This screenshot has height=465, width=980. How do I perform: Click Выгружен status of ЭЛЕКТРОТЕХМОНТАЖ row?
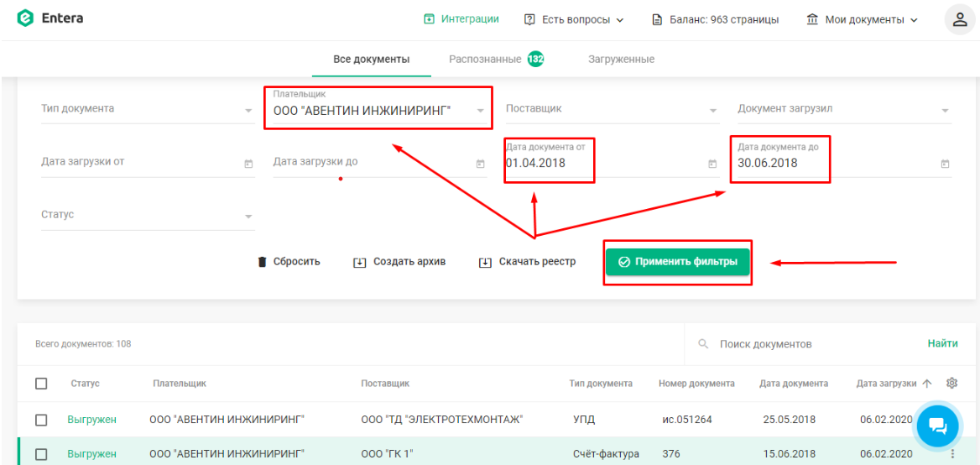click(x=92, y=420)
